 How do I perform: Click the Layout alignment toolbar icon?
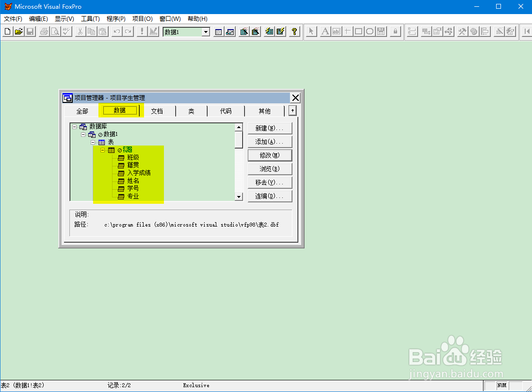(x=485, y=32)
